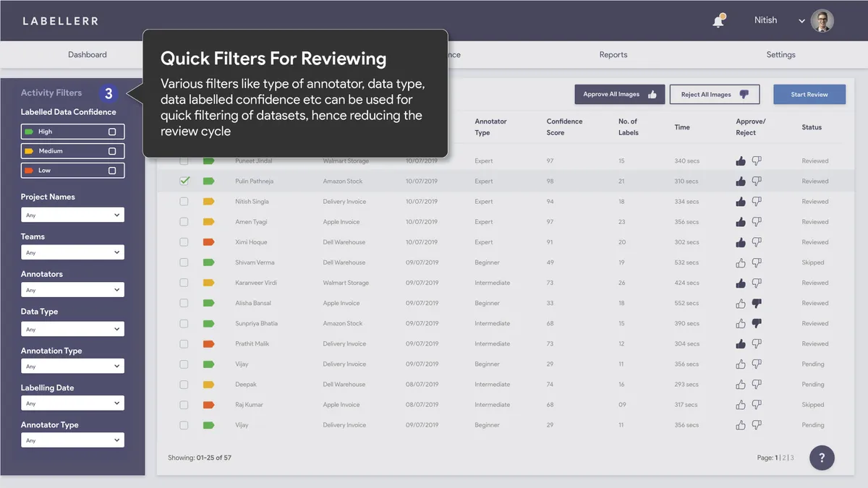Uncheck the Pulin Pathneja row checkbox
Image resolution: width=868 pixels, height=488 pixels.
tap(184, 181)
